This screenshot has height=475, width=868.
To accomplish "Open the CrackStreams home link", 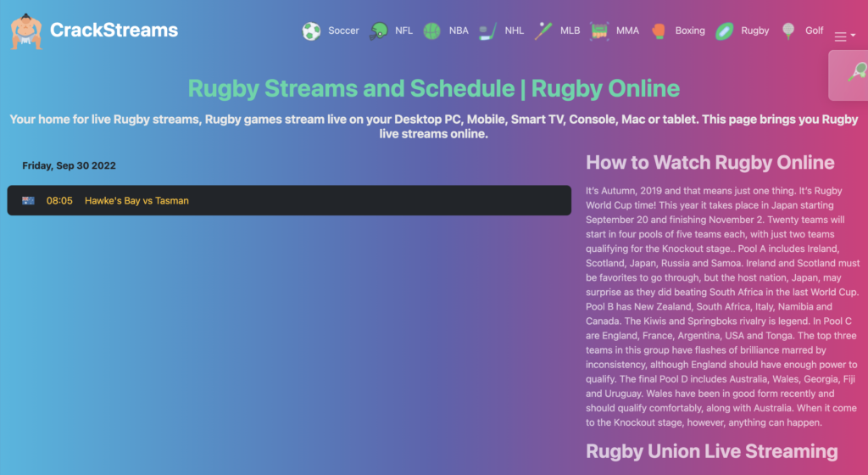I will pos(114,30).
